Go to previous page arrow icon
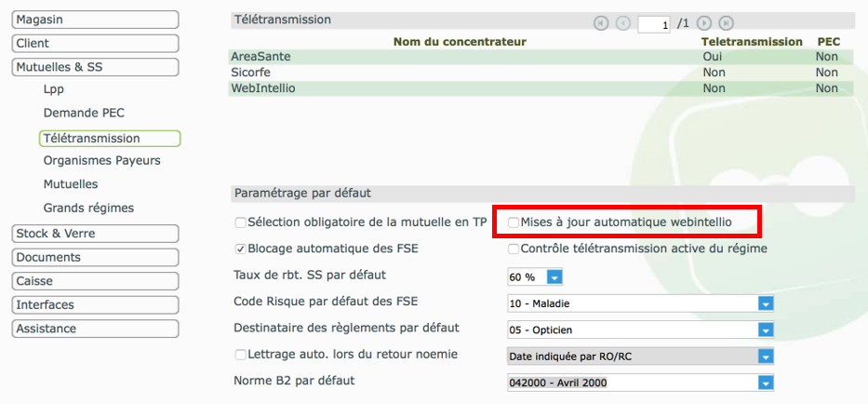 point(623,23)
